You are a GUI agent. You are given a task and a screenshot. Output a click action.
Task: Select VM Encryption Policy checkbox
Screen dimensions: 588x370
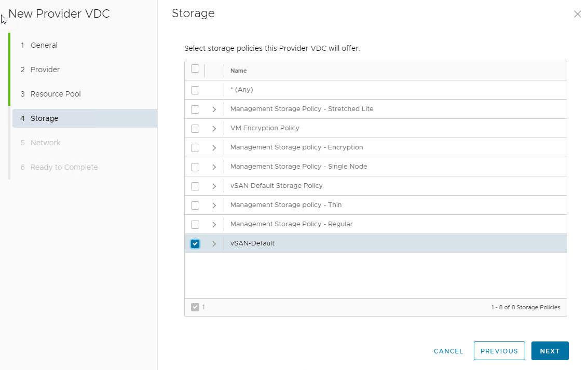tap(195, 129)
